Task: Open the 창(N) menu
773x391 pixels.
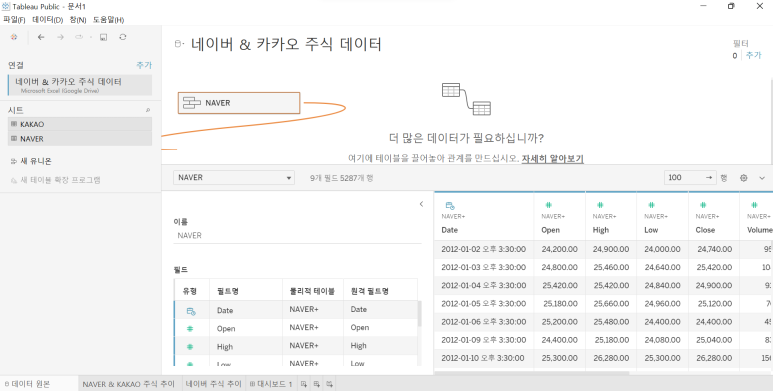Action: [78, 20]
